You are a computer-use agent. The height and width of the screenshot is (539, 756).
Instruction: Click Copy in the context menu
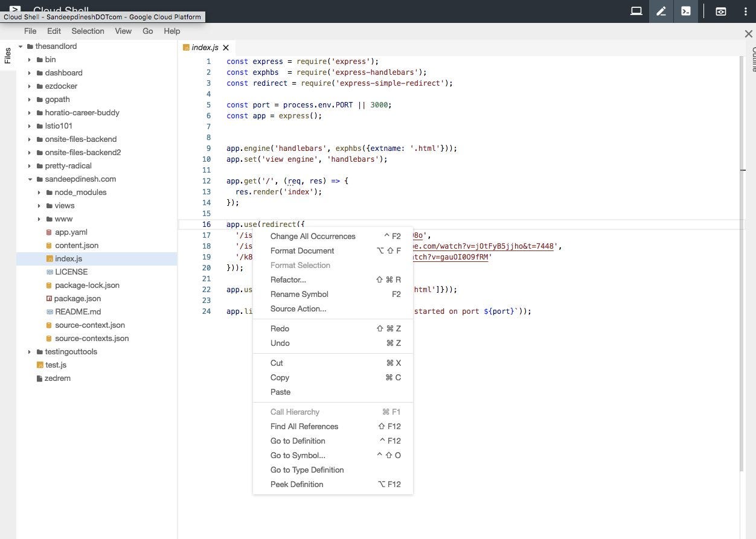[x=280, y=377]
